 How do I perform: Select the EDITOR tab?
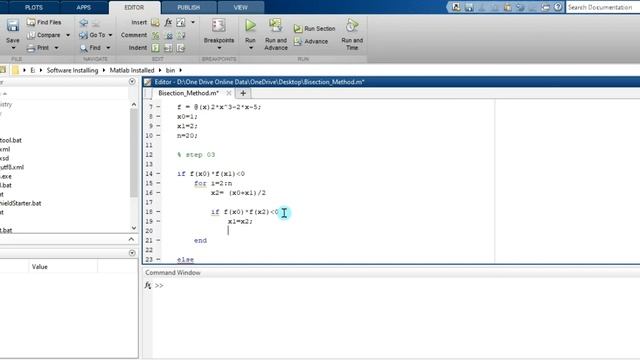click(134, 7)
